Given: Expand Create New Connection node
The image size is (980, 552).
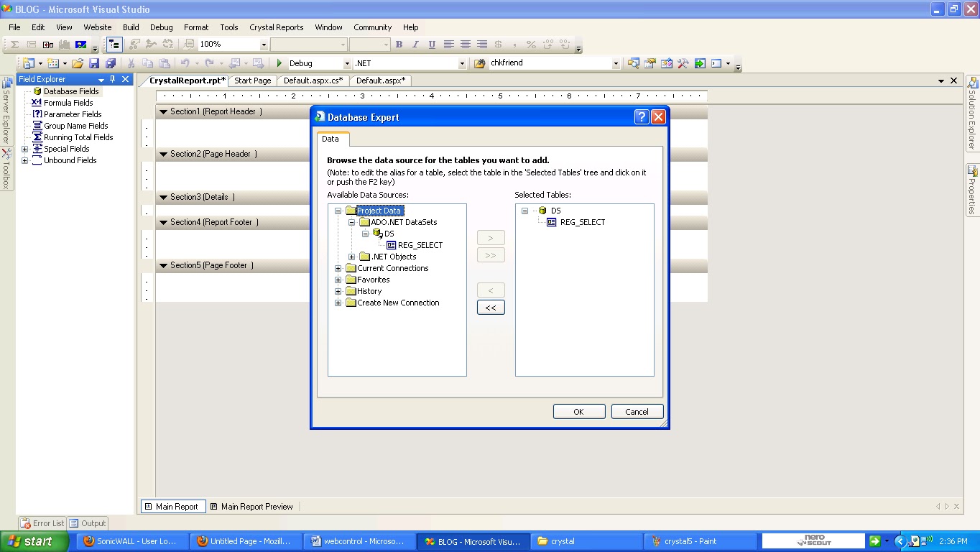Looking at the screenshot, I should click(x=338, y=303).
